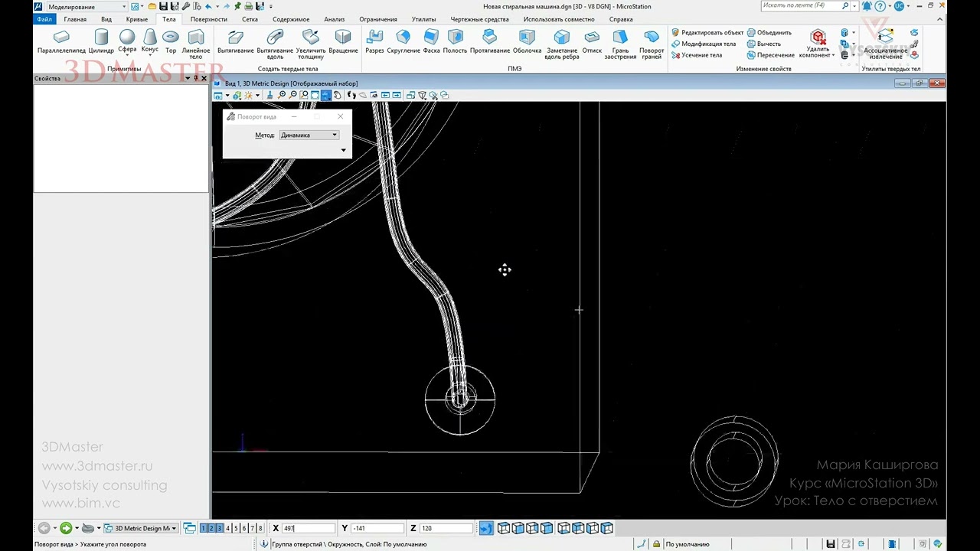Toggle view 2 button
Image resolution: width=980 pixels, height=551 pixels.
pyautogui.click(x=211, y=528)
